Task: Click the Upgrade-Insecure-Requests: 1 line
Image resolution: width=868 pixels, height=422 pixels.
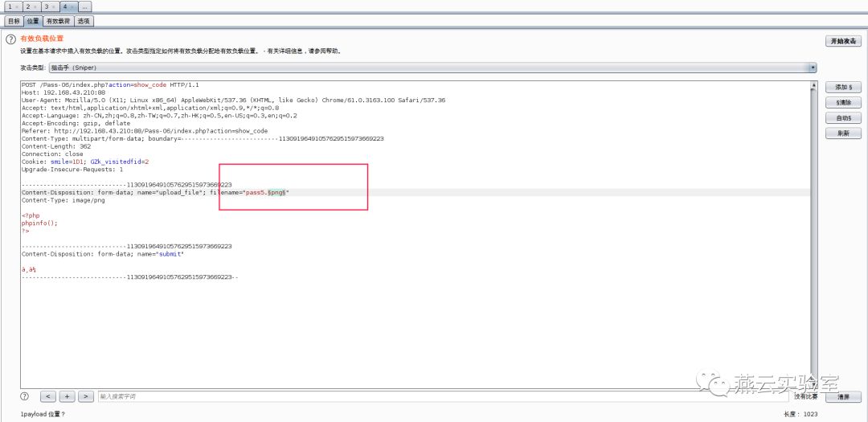Action: [x=72, y=170]
